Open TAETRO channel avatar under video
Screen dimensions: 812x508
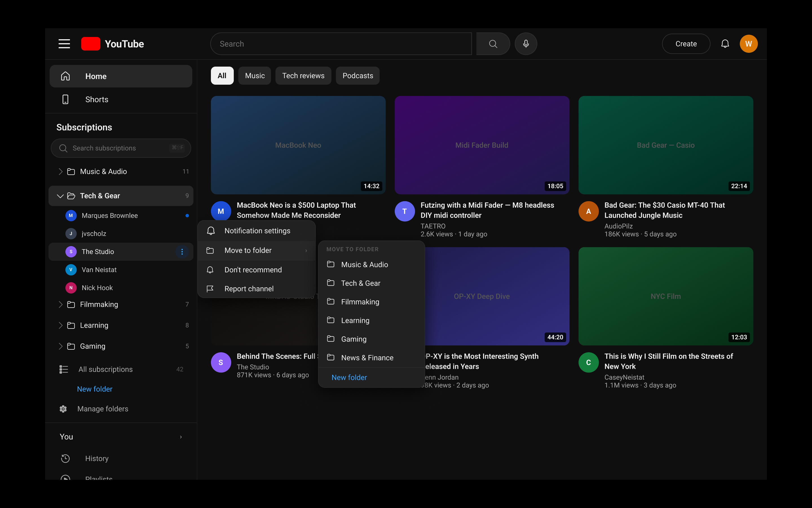pos(405,211)
